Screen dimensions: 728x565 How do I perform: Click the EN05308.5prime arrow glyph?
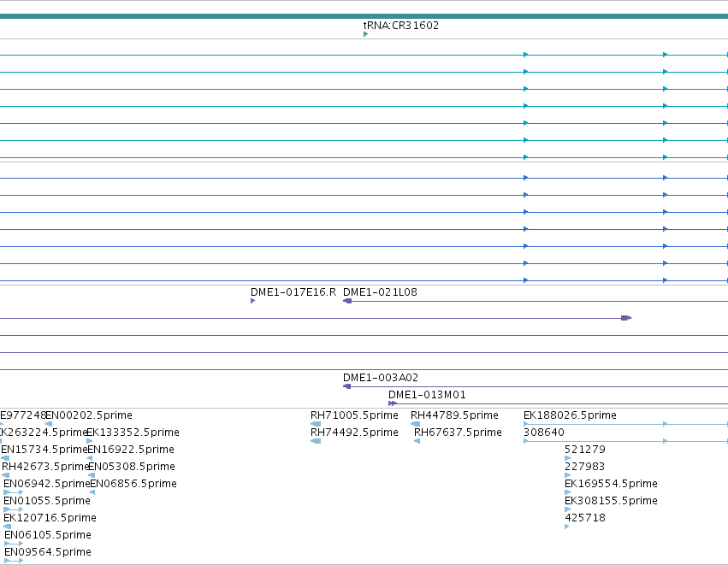click(x=92, y=475)
